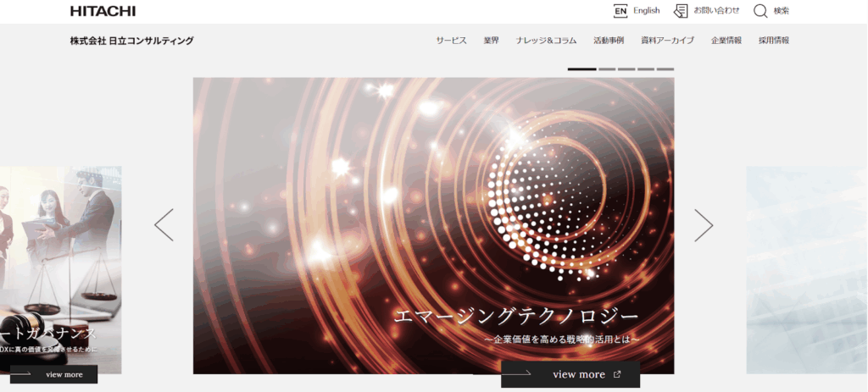This screenshot has height=392, width=868.
Task: Click the partially visible right slide image
Action: point(806,269)
